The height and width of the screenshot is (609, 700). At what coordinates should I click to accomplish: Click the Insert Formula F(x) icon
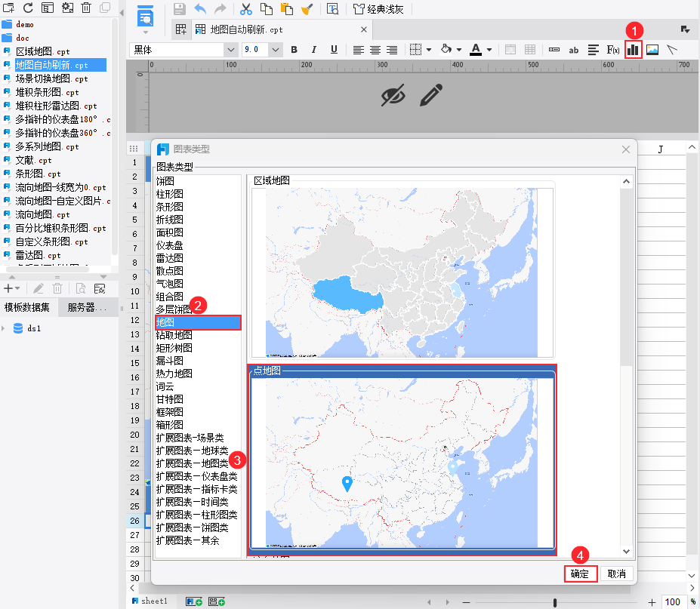pyautogui.click(x=613, y=50)
